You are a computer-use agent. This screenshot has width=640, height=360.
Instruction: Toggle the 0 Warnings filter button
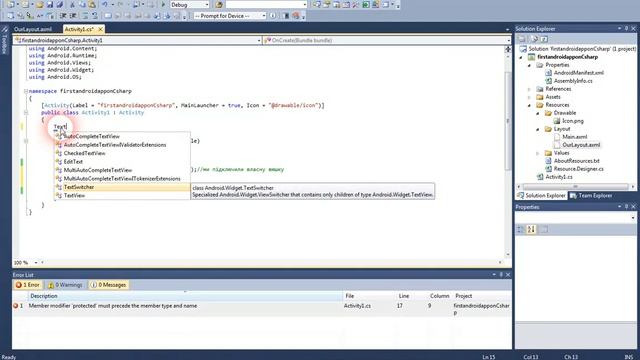coord(65,285)
